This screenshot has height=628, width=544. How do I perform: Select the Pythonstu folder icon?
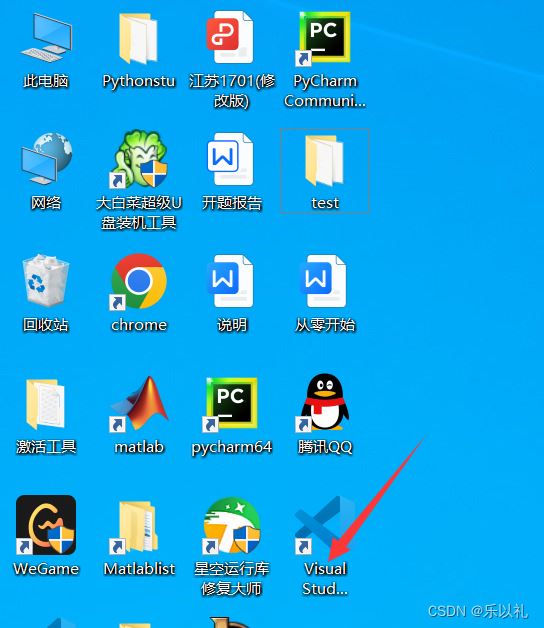pos(139,38)
